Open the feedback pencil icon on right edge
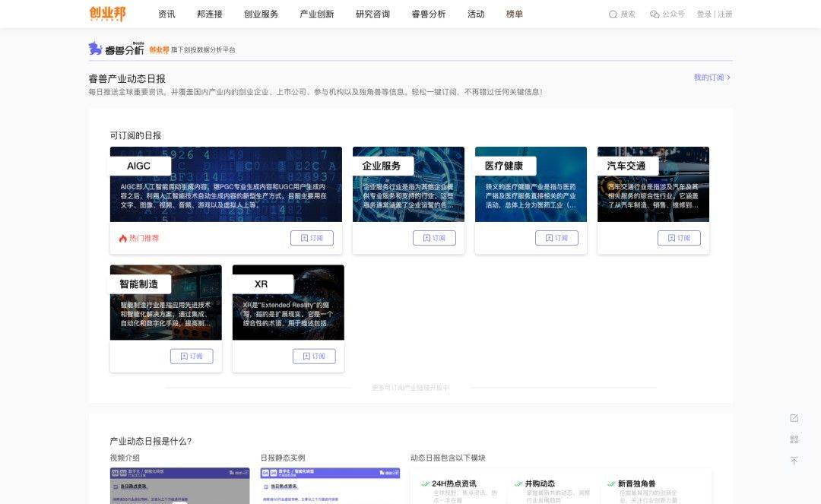The height and width of the screenshot is (504, 821). coord(794,417)
